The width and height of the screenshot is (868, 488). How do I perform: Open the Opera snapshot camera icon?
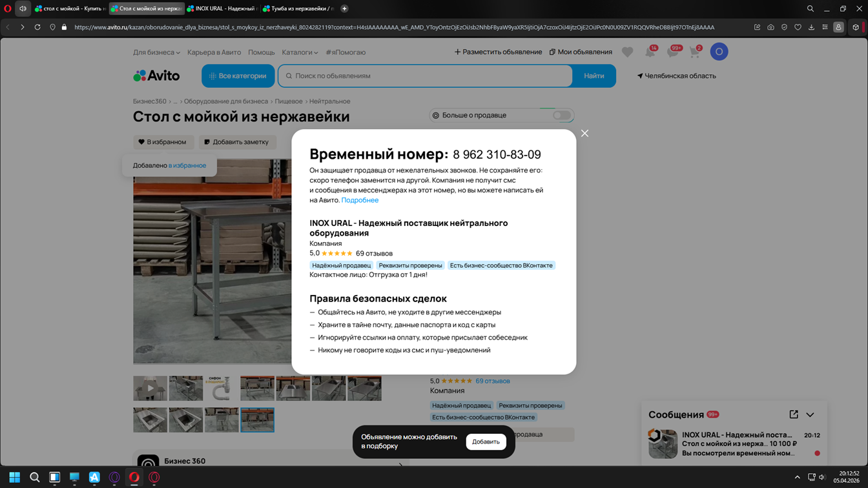tap(770, 27)
